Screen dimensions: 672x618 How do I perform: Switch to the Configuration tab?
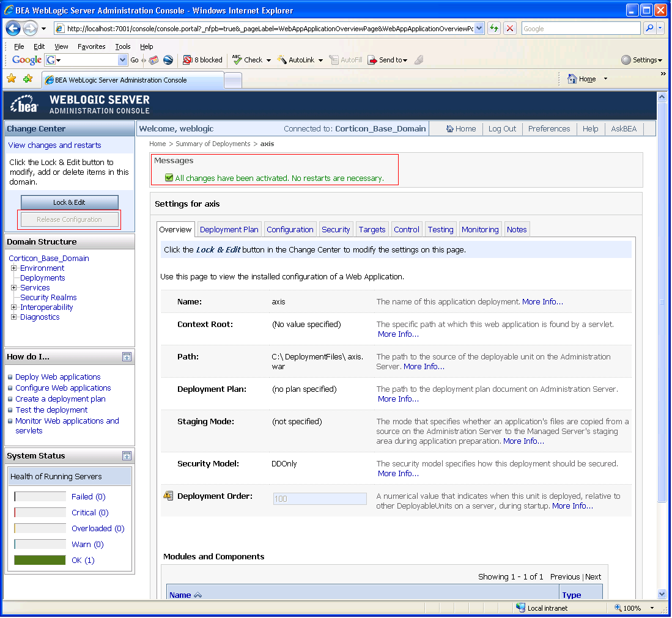click(290, 230)
